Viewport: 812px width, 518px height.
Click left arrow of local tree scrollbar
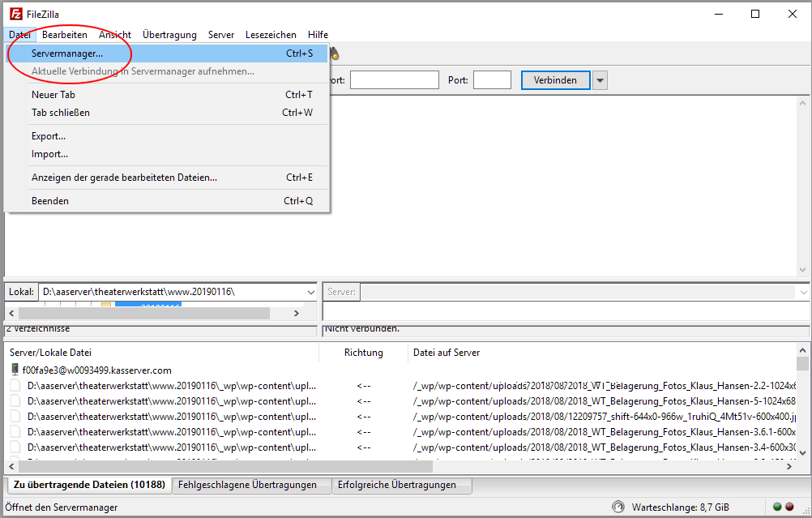(x=12, y=313)
